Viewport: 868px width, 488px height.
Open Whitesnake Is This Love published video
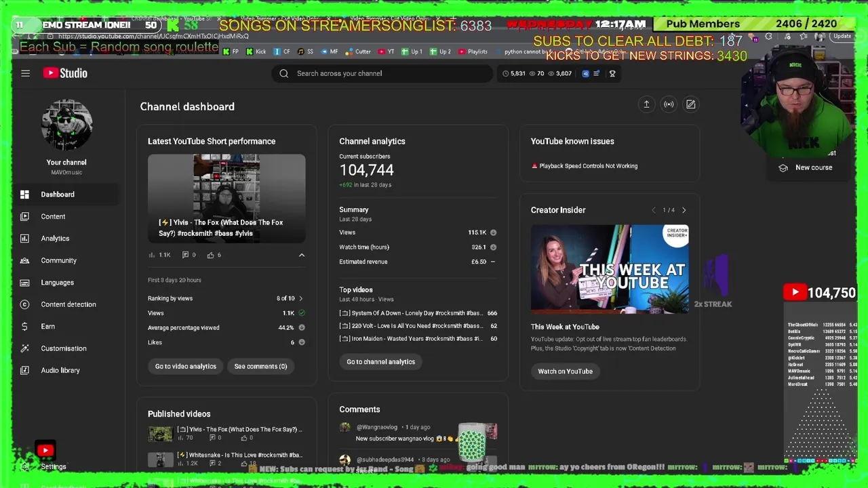(226, 459)
